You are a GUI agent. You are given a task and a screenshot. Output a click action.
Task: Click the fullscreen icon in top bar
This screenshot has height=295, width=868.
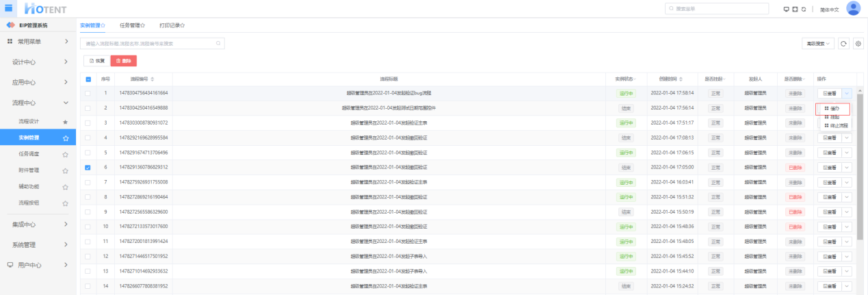tap(795, 9)
